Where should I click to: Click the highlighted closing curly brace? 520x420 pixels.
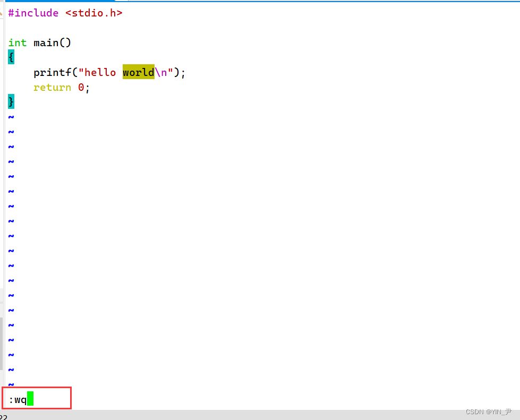tap(11, 101)
